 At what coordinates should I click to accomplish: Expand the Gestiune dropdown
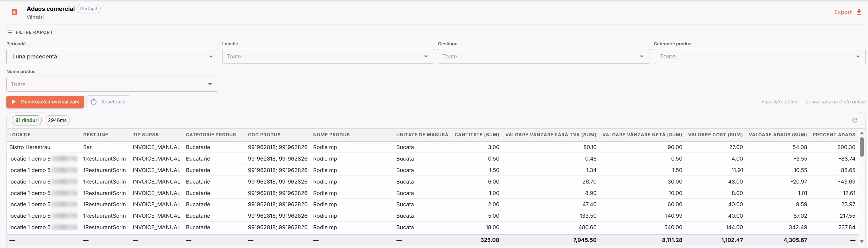[544, 56]
